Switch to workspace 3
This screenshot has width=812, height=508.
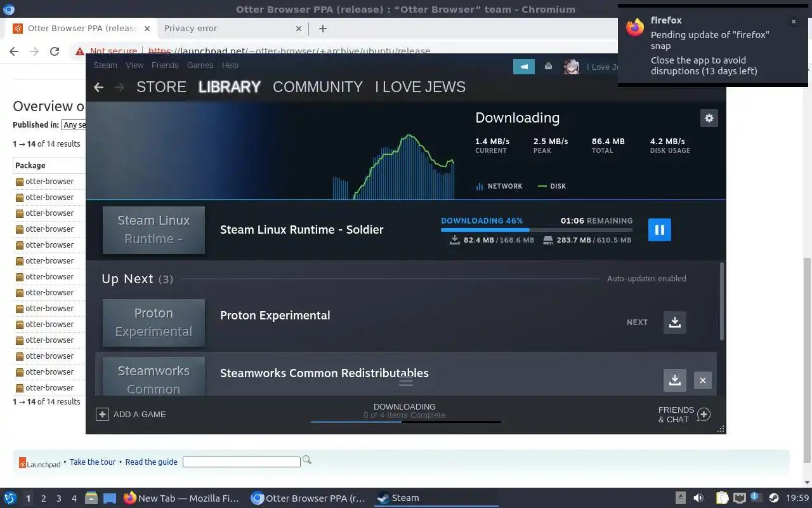pyautogui.click(x=59, y=498)
